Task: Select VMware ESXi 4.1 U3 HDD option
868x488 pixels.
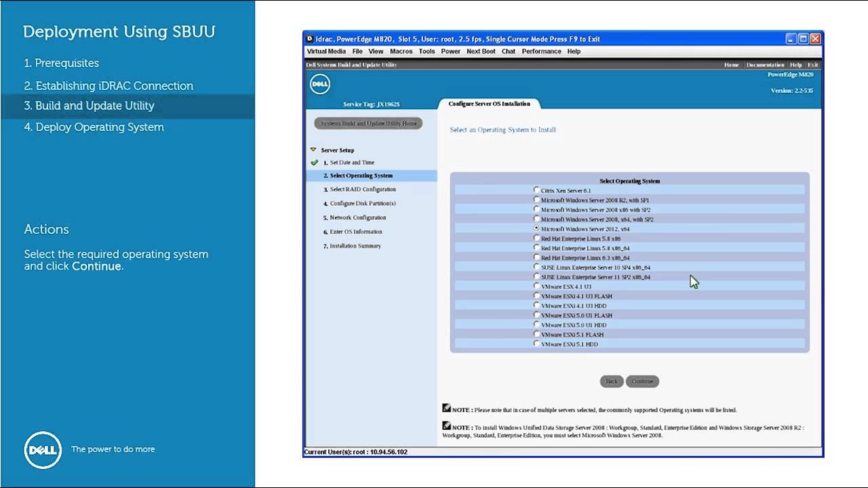Action: 537,305
